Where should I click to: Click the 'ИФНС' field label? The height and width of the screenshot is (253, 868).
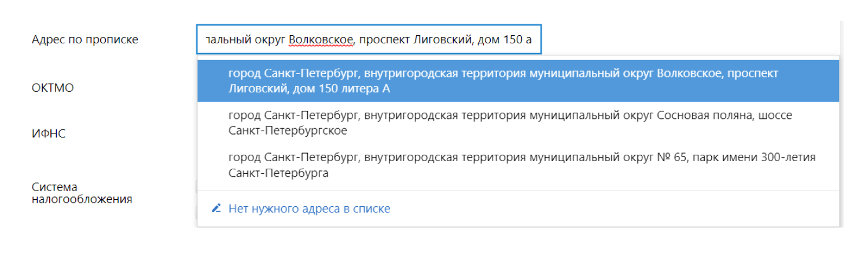49,134
